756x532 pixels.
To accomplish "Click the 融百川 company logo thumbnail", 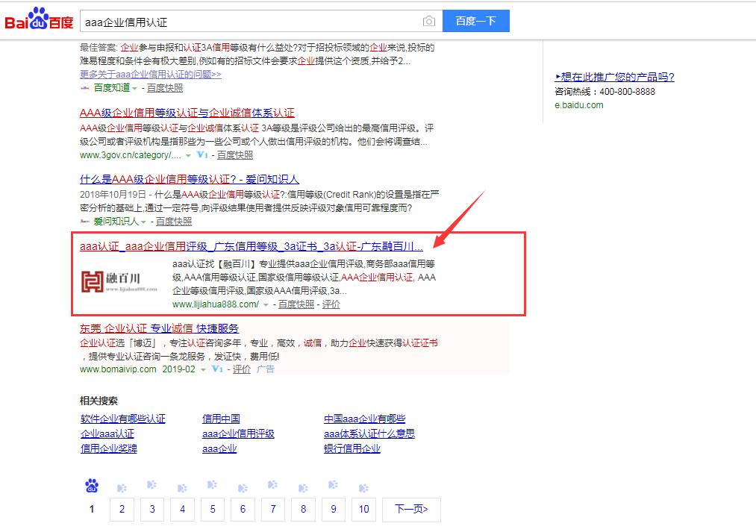I will point(119,281).
